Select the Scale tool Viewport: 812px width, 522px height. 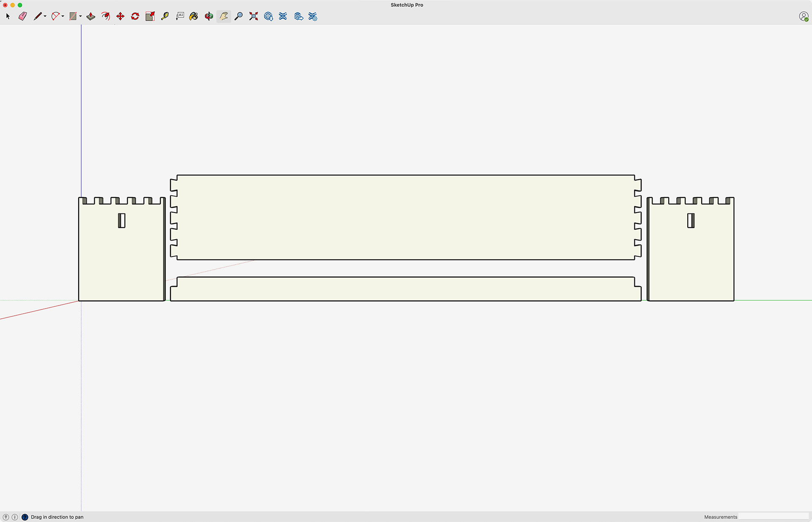(x=150, y=16)
